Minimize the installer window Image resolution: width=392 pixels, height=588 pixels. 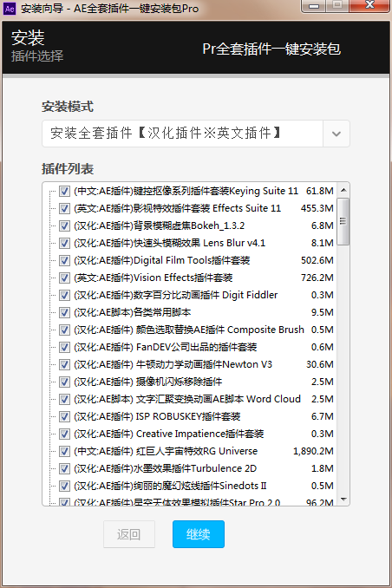pos(314,5)
